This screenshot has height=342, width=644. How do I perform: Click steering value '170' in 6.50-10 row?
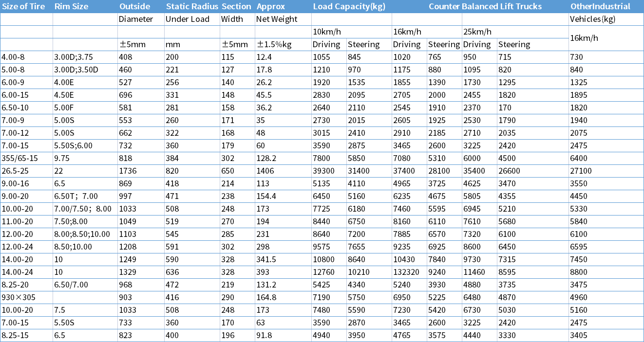click(505, 108)
